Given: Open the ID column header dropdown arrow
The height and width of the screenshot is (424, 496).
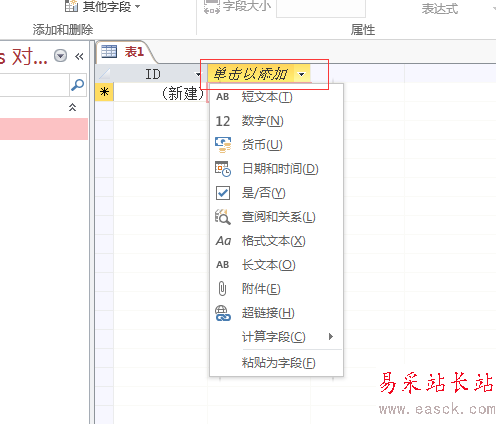Looking at the screenshot, I should (x=199, y=74).
